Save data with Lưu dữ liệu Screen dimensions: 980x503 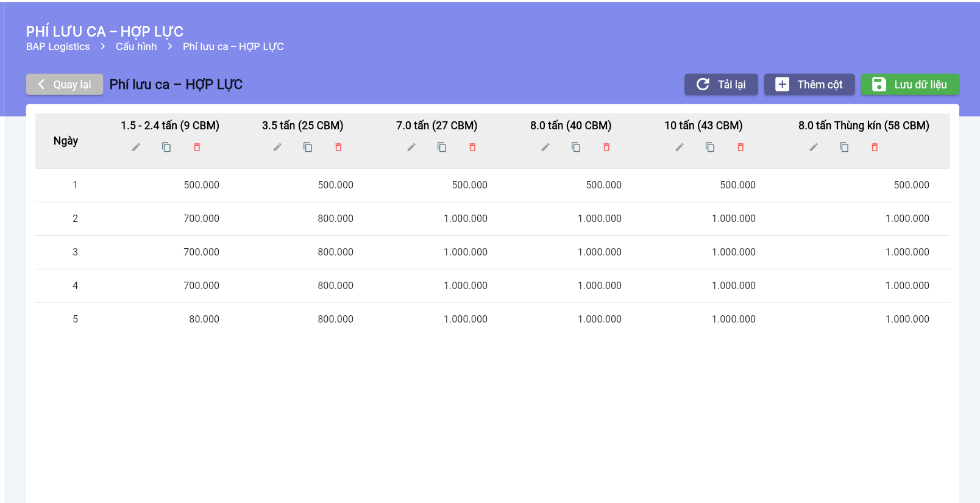pos(909,85)
